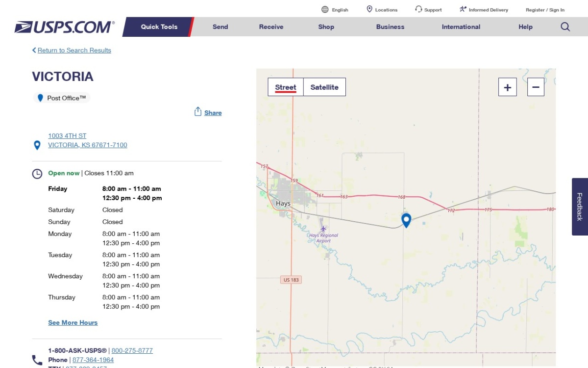
Task: Click the VICTORIA heading
Action: click(63, 77)
